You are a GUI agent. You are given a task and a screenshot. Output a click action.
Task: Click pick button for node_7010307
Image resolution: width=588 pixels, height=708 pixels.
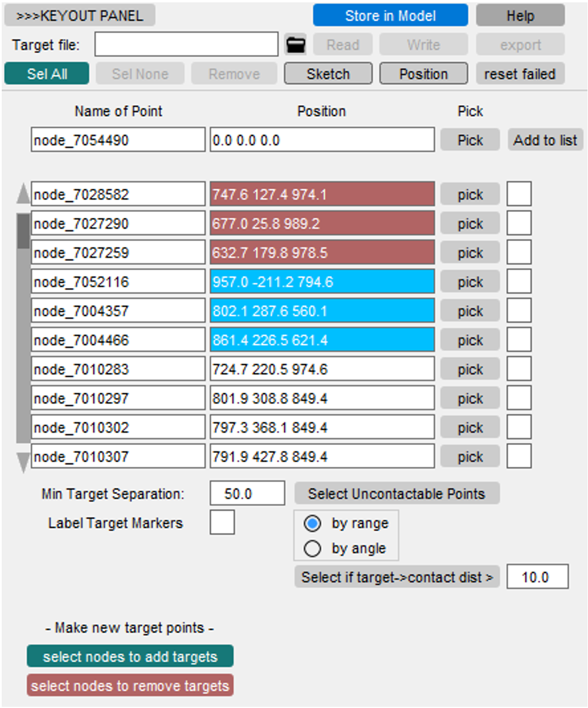pyautogui.click(x=470, y=456)
